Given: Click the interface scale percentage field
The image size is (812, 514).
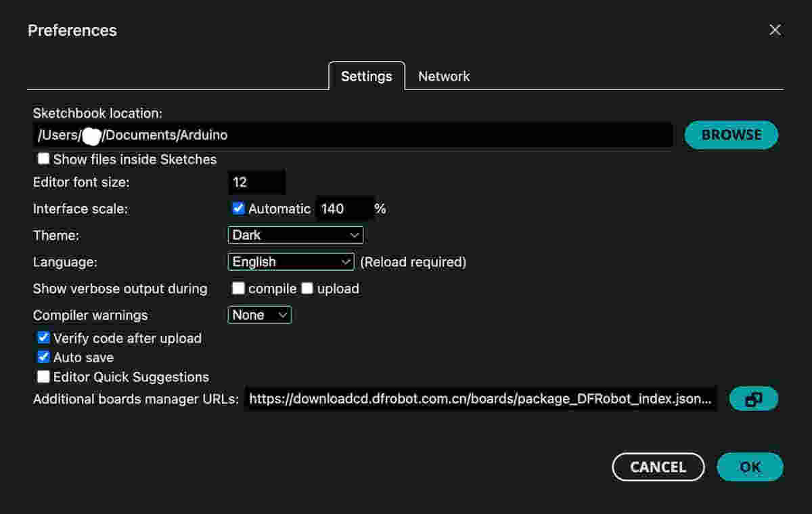Looking at the screenshot, I should point(345,209).
